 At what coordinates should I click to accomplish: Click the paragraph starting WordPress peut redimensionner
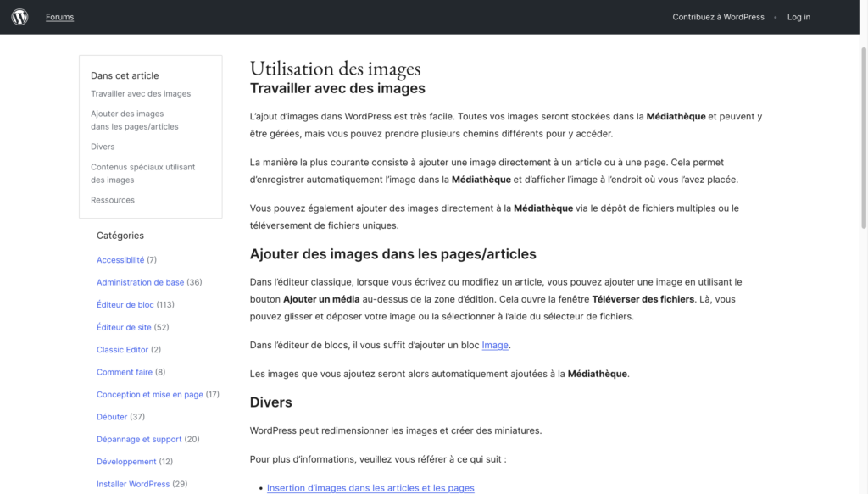pos(396,431)
